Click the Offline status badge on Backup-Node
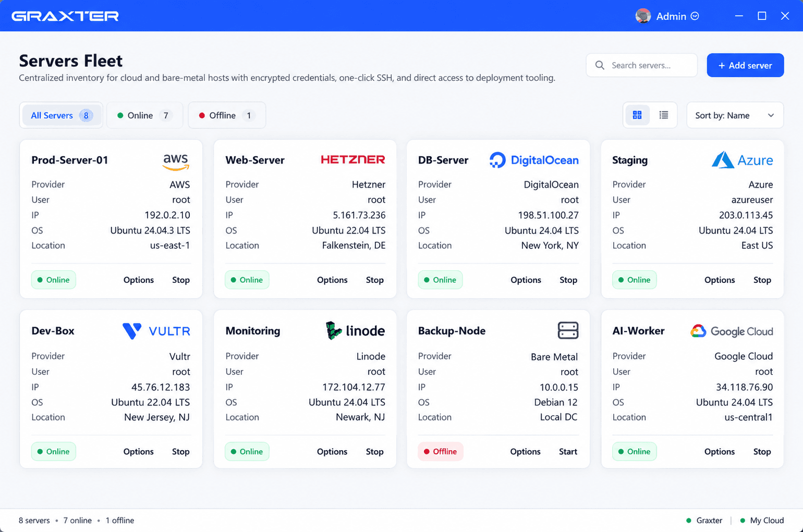 coord(441,452)
